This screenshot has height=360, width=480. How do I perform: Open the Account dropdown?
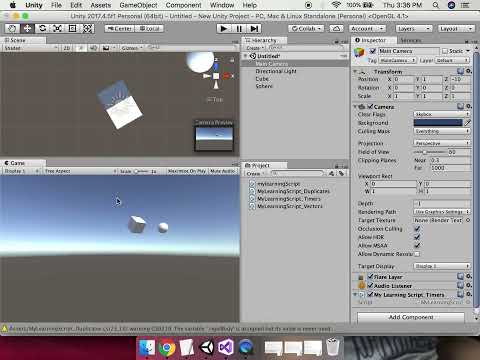368,29
